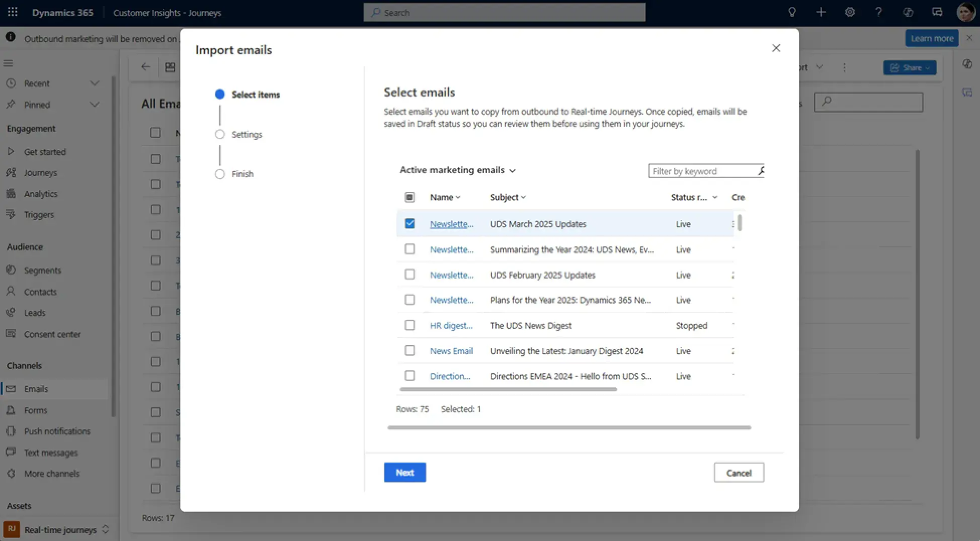Screen dimensions: 980x541
Task: Click the lightbulb ideas icon in header
Action: click(792, 13)
